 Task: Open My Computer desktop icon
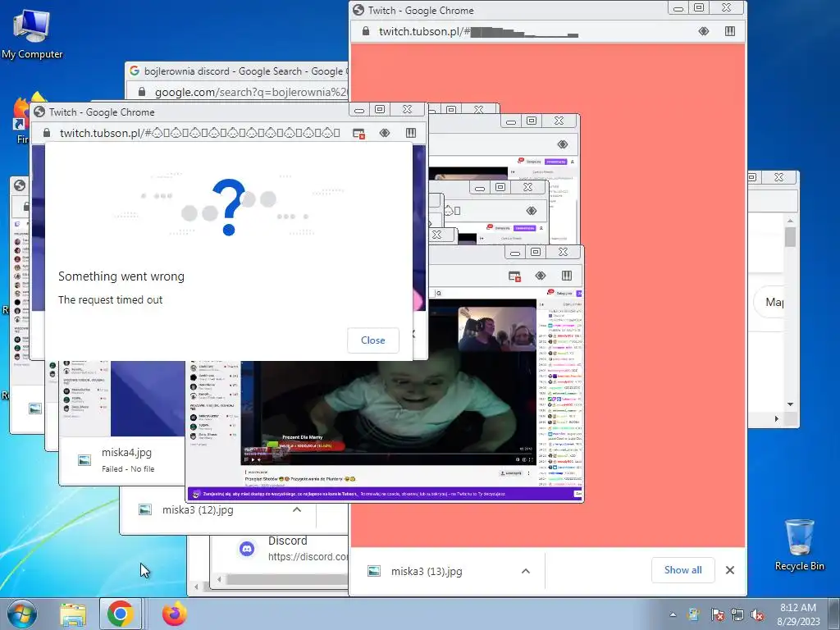pyautogui.click(x=32, y=33)
